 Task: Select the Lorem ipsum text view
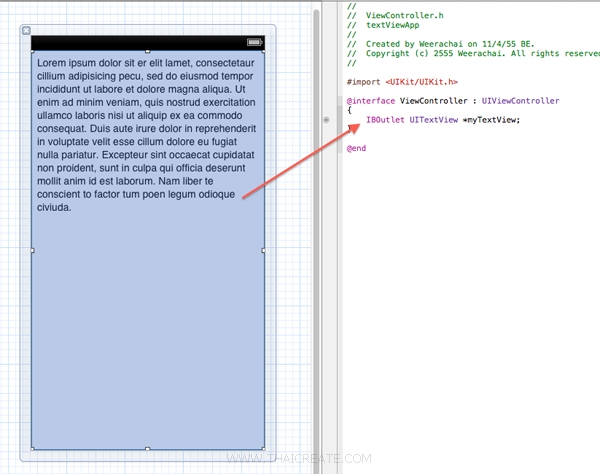pyautogui.click(x=148, y=250)
